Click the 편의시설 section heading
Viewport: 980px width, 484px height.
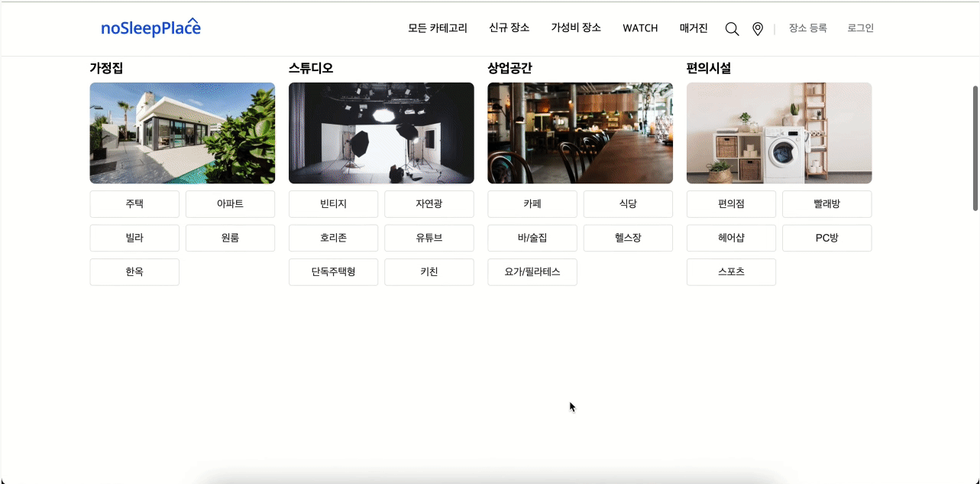pos(709,68)
